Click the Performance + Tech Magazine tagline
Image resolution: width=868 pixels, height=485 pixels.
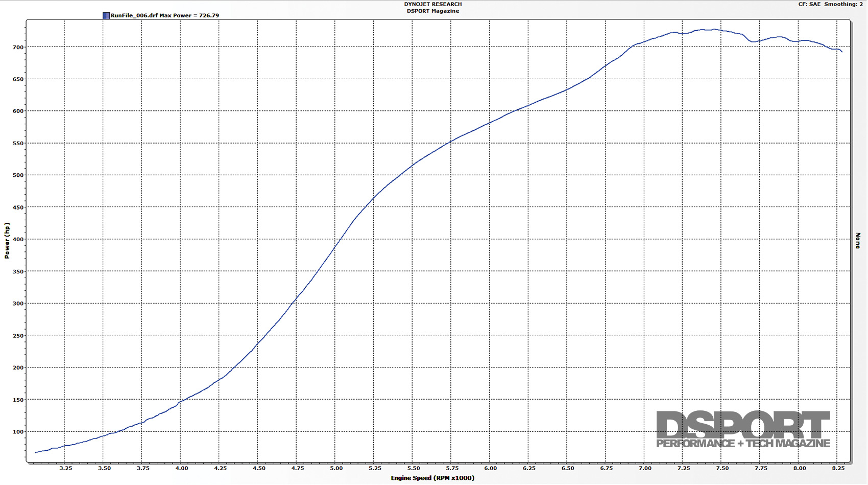pyautogui.click(x=743, y=443)
